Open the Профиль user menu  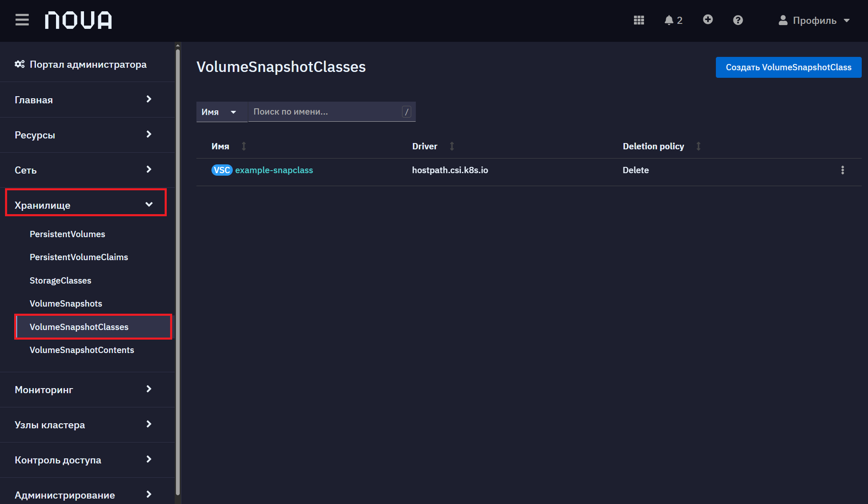tap(814, 20)
